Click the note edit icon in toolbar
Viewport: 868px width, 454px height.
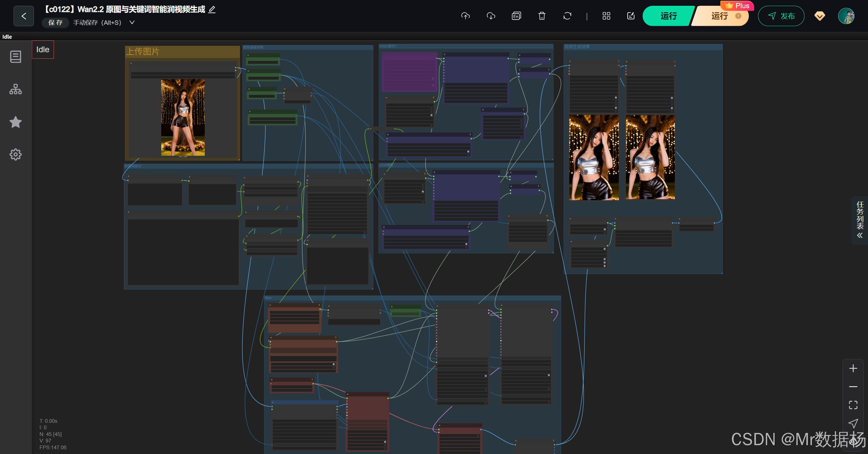coord(631,16)
